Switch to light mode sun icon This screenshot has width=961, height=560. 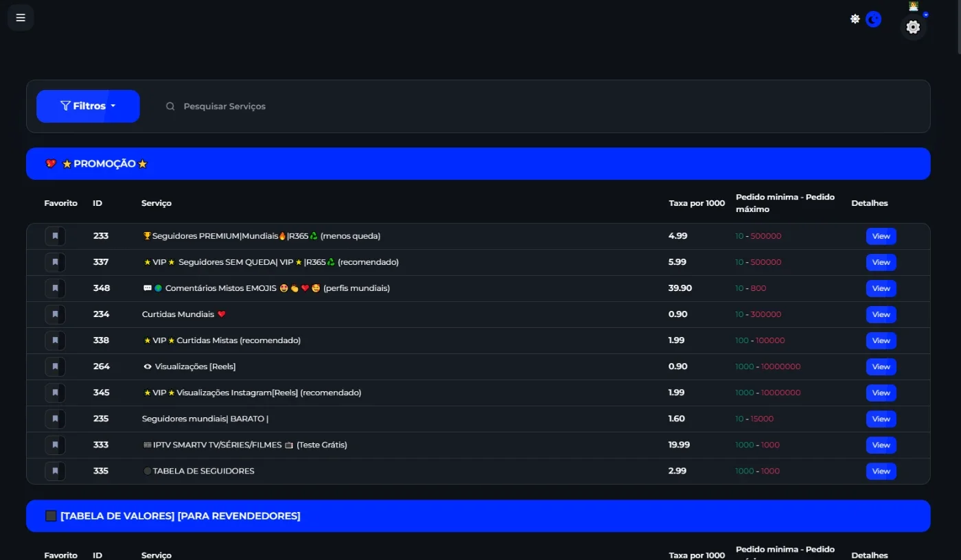click(x=855, y=19)
